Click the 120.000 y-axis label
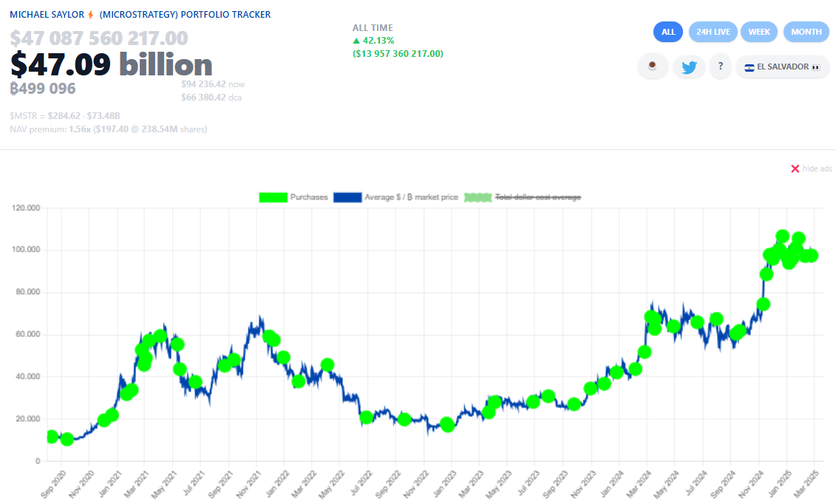The height and width of the screenshot is (504, 836). pos(26,208)
